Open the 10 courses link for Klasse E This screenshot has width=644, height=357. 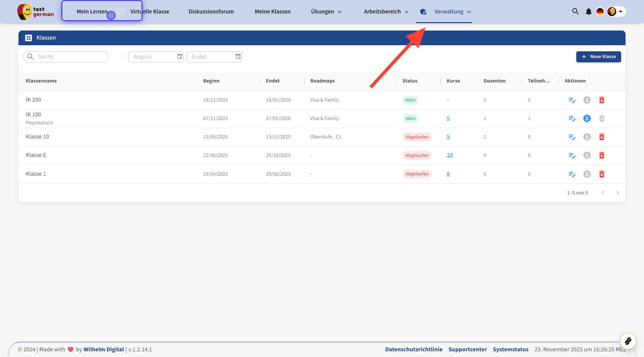(449, 155)
